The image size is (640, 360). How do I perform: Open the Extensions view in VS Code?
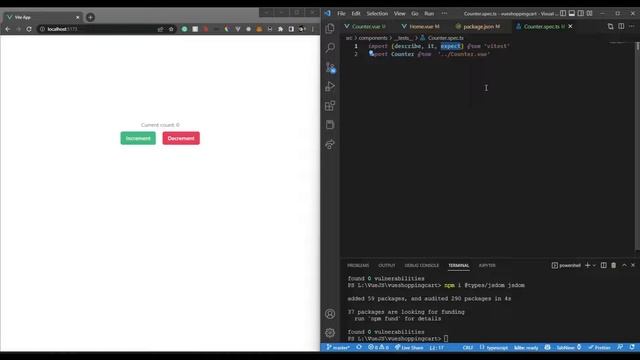coord(330,106)
